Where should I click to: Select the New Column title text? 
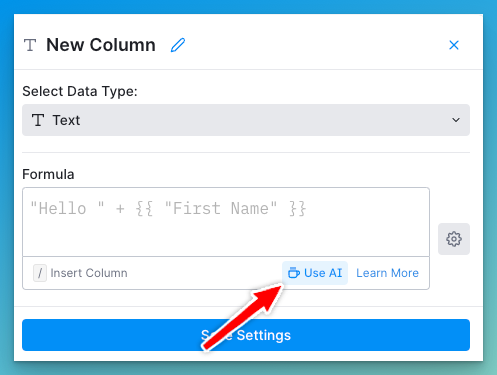pyautogui.click(x=101, y=45)
